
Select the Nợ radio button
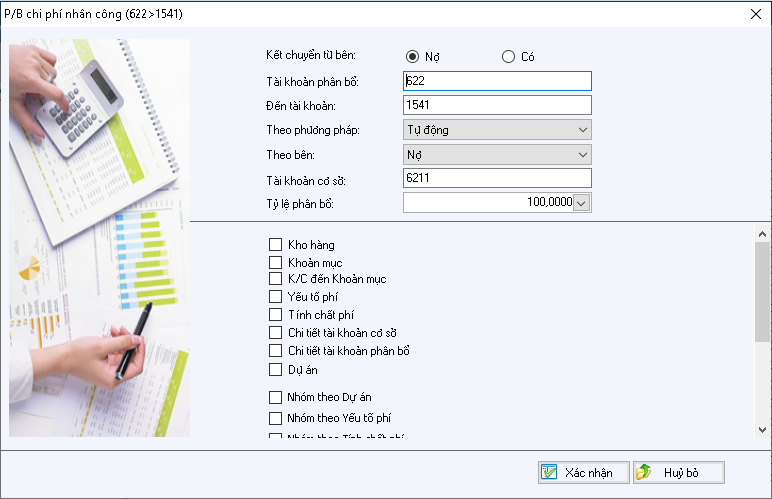[412, 57]
